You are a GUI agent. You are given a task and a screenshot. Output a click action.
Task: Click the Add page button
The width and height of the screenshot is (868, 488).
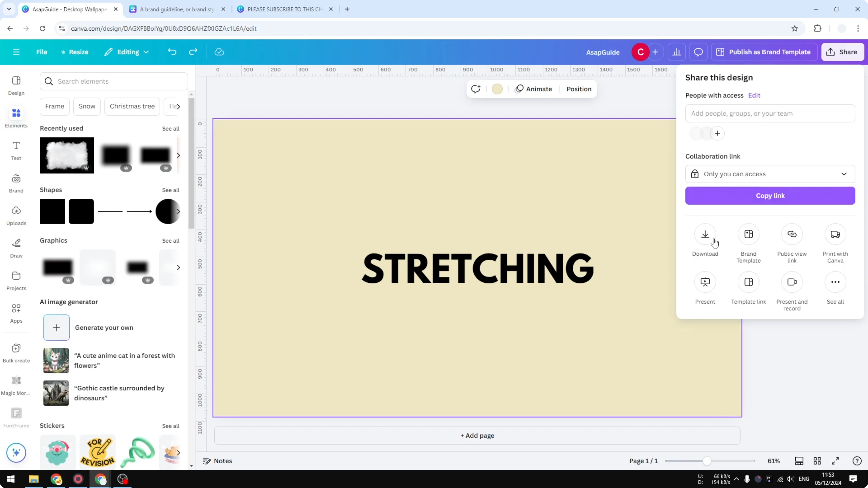tap(477, 435)
